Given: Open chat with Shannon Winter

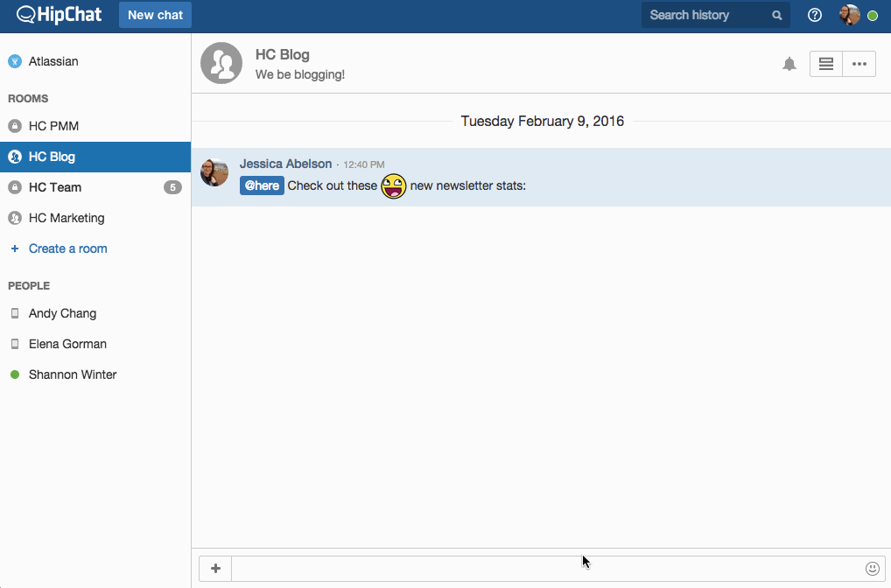Looking at the screenshot, I should (x=95, y=375).
